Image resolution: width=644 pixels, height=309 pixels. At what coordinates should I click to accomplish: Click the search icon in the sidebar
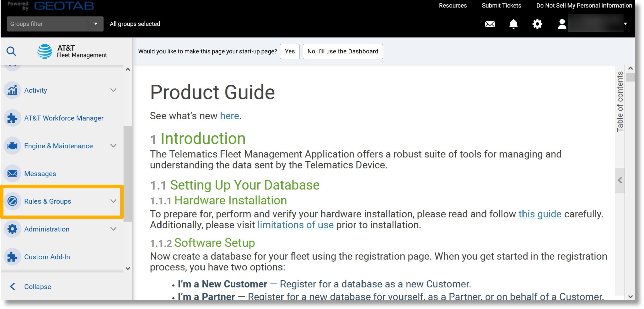pyautogui.click(x=11, y=51)
